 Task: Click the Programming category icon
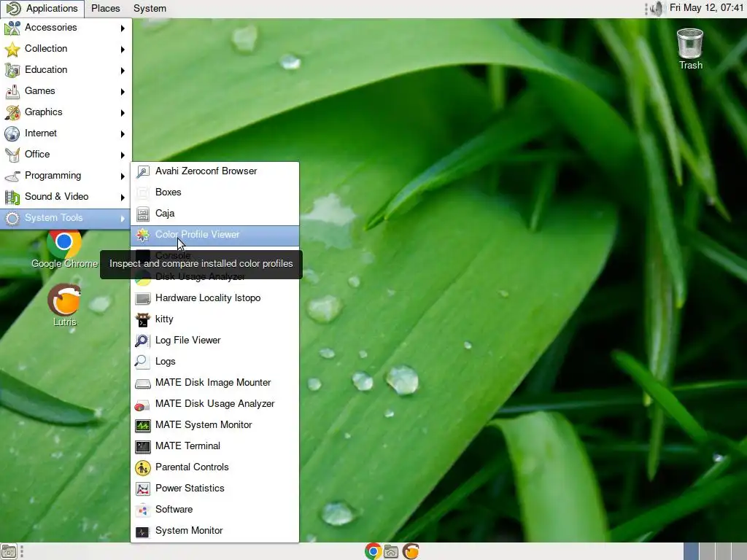point(12,176)
